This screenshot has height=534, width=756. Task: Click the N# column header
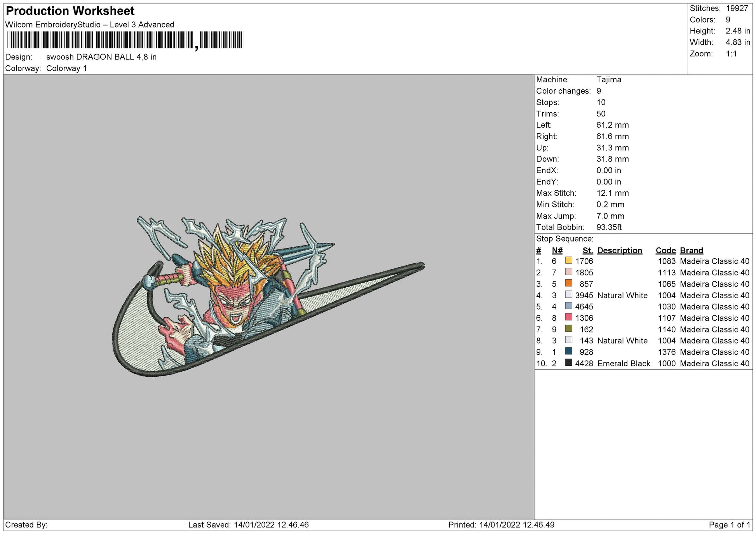(x=557, y=250)
